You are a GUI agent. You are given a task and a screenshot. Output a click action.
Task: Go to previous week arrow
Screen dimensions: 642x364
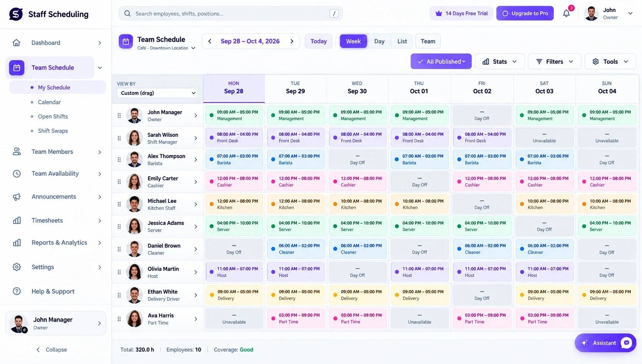[210, 41]
